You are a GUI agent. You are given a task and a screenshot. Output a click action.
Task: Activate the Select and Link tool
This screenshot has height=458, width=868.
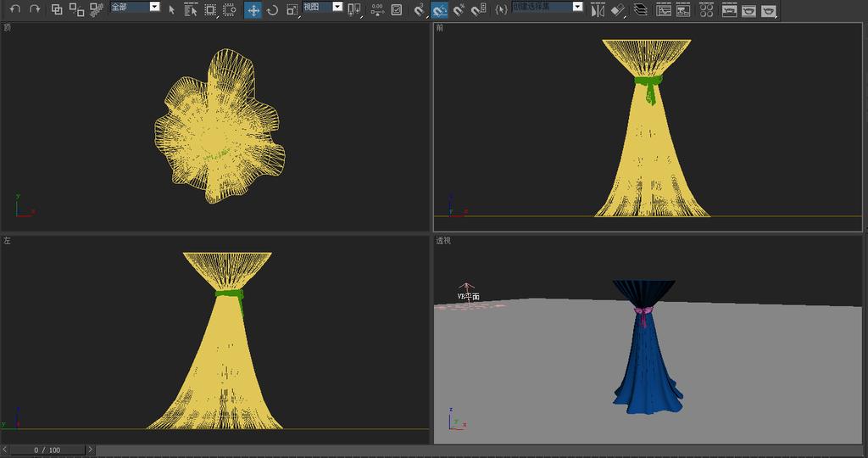[57, 9]
